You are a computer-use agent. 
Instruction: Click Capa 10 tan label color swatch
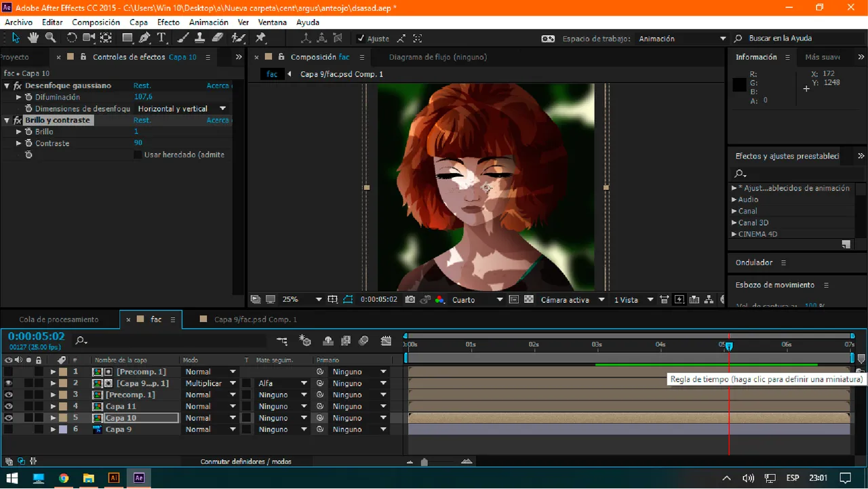coord(63,418)
